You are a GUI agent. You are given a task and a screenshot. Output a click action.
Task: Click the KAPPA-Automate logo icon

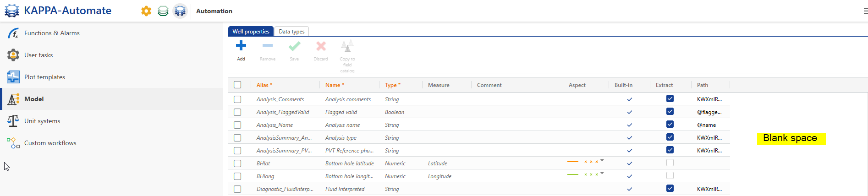pyautogui.click(x=12, y=11)
